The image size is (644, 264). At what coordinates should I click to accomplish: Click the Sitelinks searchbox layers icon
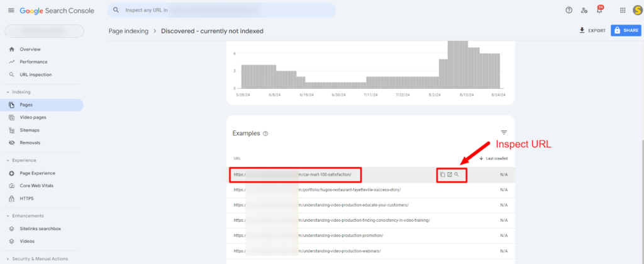(11, 229)
